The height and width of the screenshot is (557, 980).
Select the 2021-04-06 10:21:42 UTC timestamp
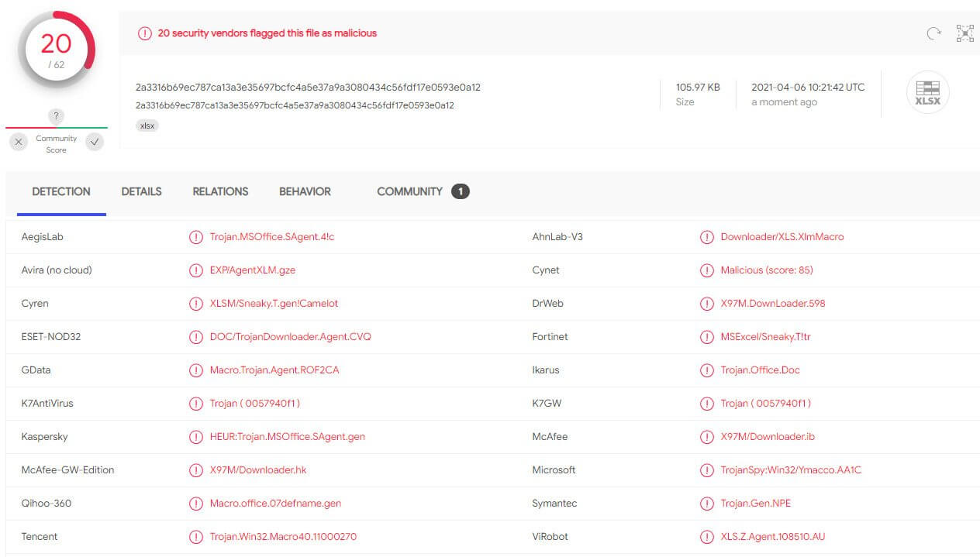coord(808,88)
